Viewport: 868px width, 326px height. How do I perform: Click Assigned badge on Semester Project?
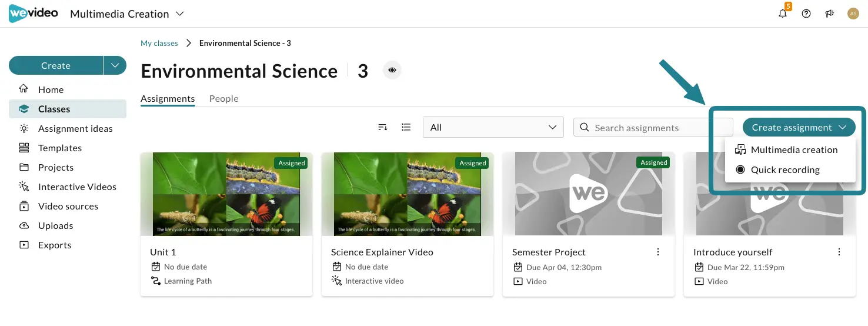tap(654, 163)
